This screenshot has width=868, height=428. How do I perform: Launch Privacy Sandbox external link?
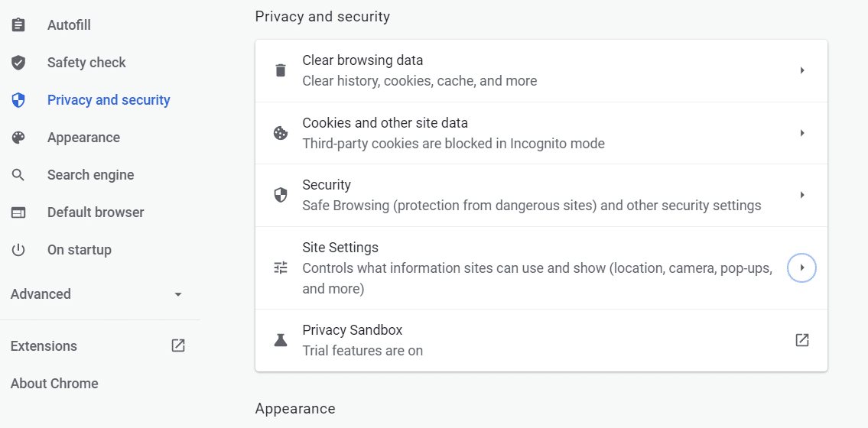(x=802, y=340)
